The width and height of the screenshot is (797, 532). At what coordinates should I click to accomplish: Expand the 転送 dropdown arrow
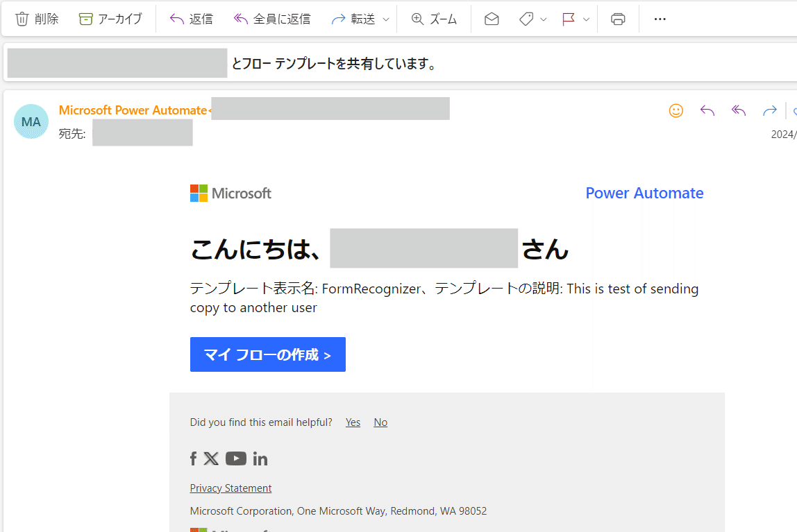pos(386,19)
